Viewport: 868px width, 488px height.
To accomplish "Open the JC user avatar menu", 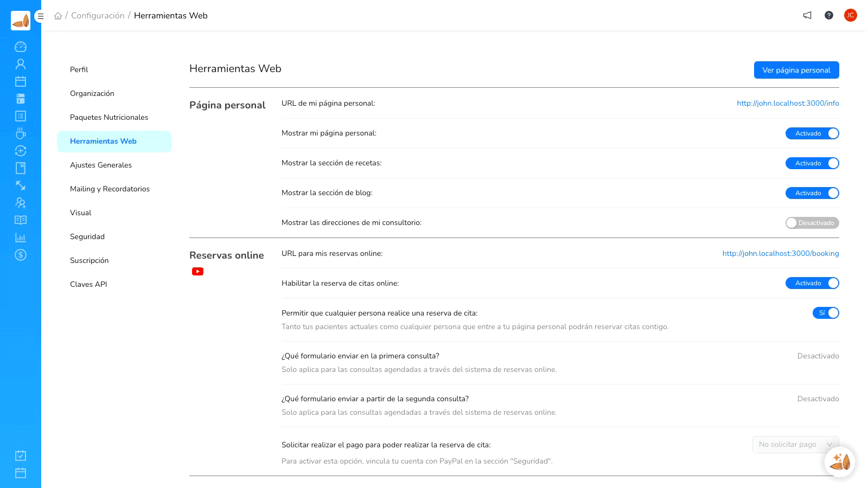I will pos(851,15).
